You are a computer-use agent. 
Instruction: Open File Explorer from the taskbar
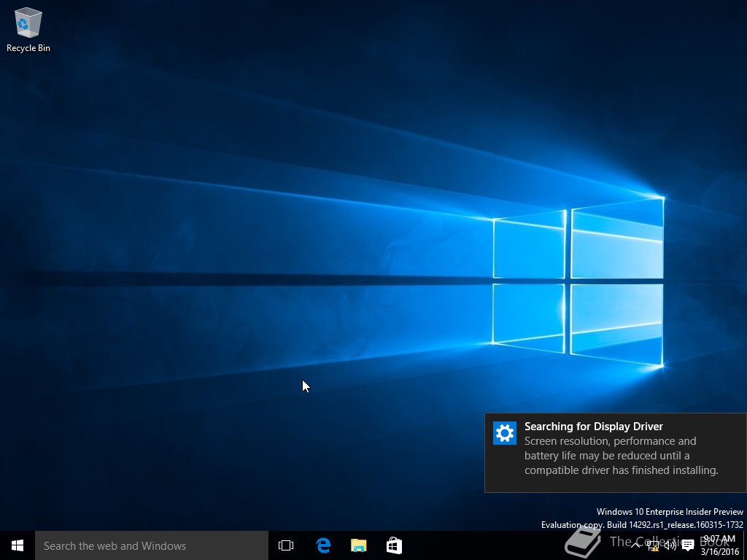click(359, 545)
